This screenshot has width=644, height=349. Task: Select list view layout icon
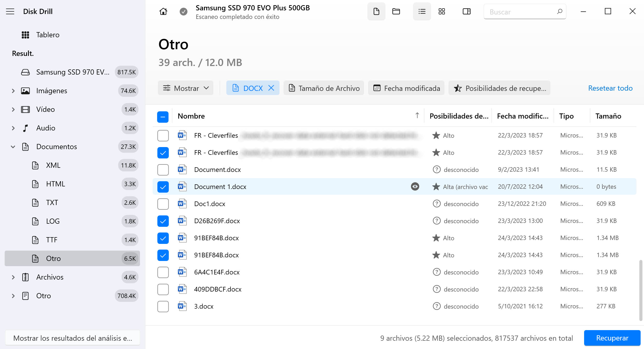point(422,11)
